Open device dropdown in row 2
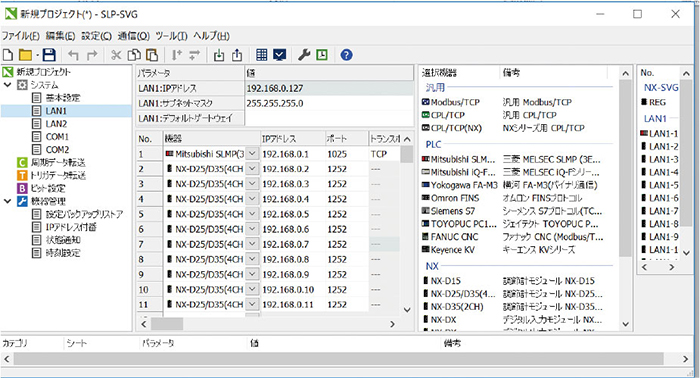The image size is (700, 378). click(x=252, y=169)
